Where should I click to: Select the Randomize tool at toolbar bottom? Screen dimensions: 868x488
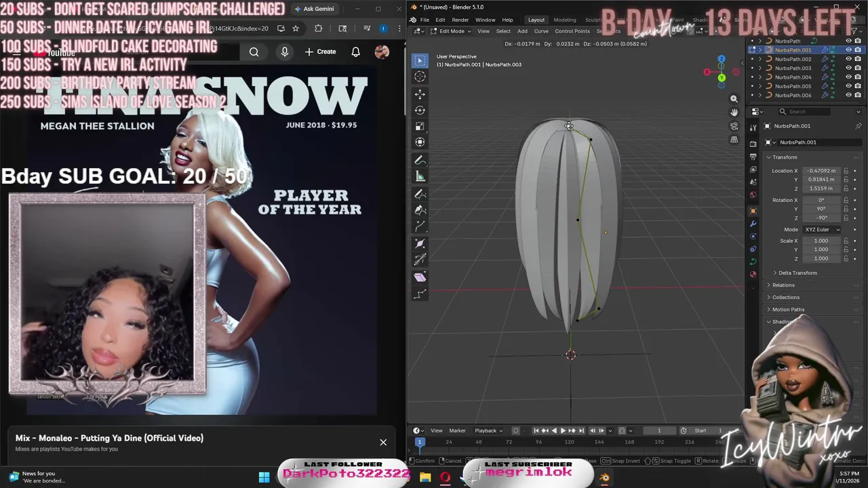420,294
